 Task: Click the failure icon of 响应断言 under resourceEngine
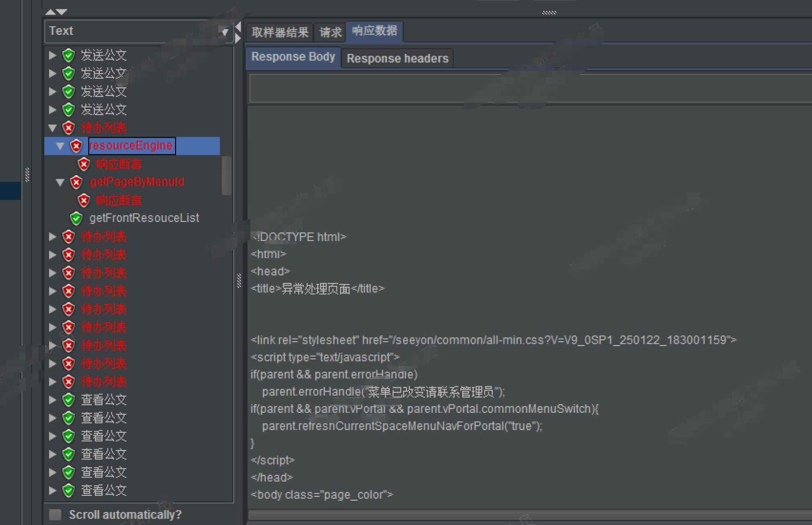point(84,164)
